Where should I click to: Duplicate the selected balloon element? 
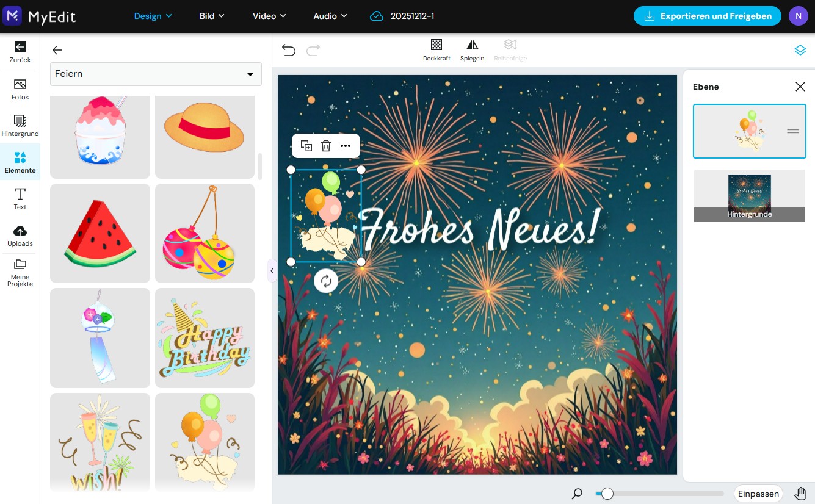click(306, 146)
